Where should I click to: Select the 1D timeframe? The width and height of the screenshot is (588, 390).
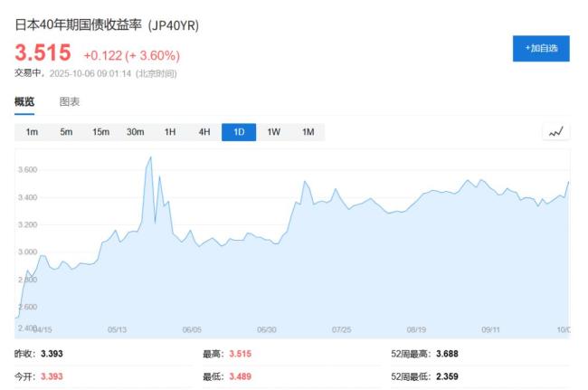[x=239, y=132]
